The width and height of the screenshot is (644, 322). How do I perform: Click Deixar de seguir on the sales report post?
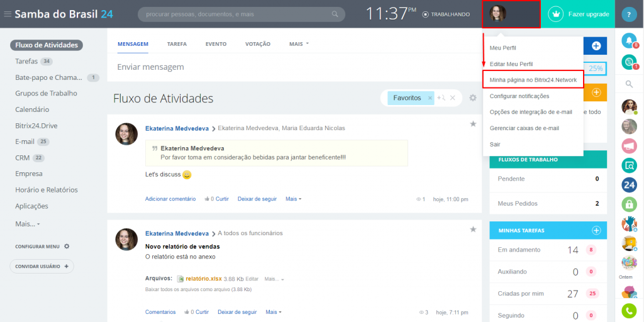[x=237, y=312]
